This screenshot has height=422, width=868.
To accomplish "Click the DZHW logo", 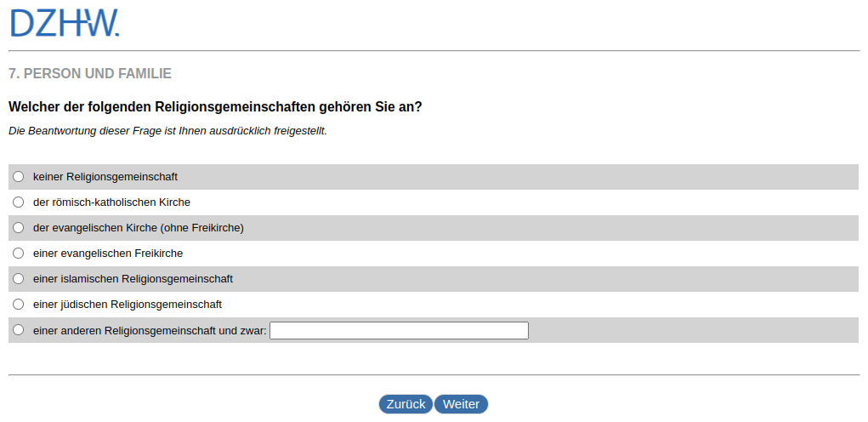I will point(65,23).
